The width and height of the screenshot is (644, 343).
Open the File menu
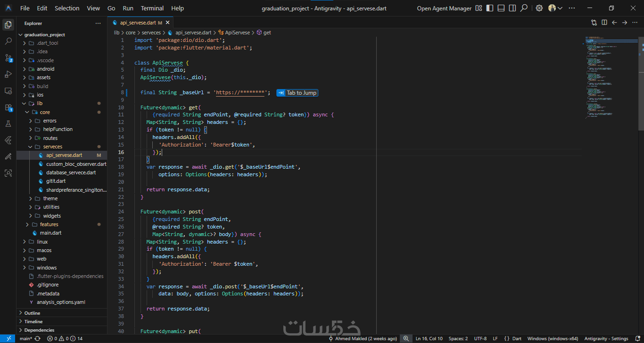[25, 8]
